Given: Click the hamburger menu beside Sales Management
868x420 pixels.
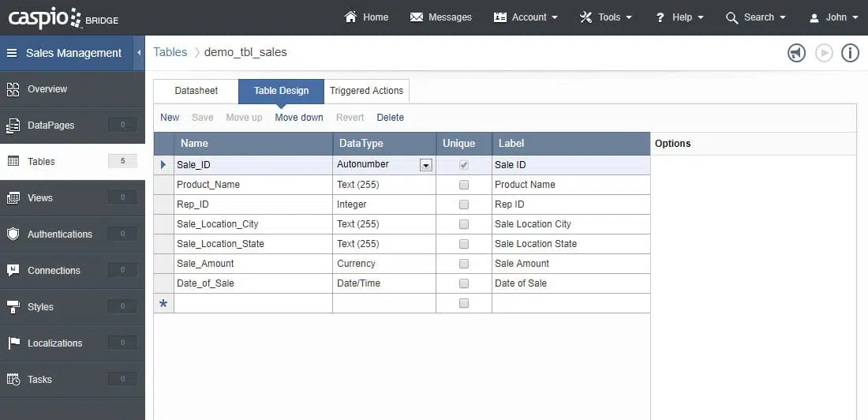Looking at the screenshot, I should pos(12,53).
